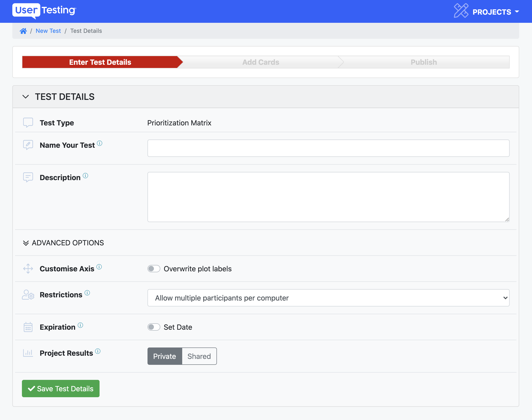This screenshot has width=532, height=420.
Task: Turn on the Set Date toggle
Action: coord(154,327)
